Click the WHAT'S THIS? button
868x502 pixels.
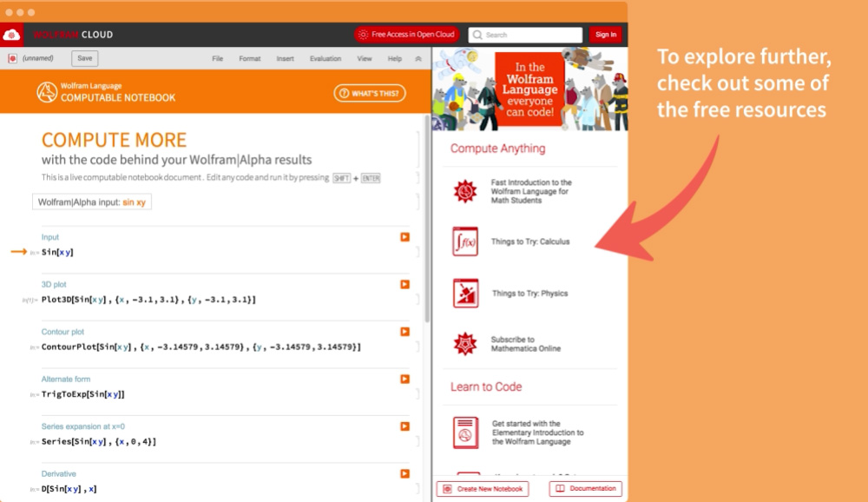pyautogui.click(x=370, y=93)
